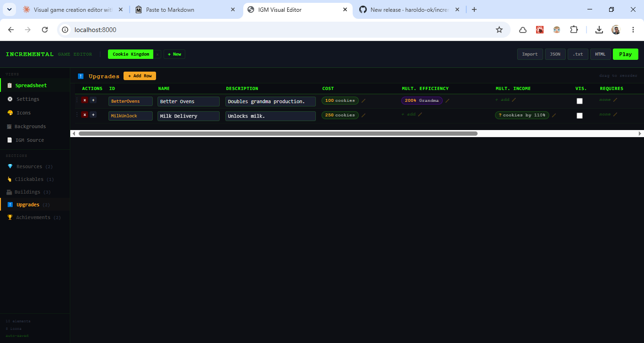Delete the BetterOvens row with red x
Viewport: 644px width, 343px height.
pyautogui.click(x=84, y=100)
